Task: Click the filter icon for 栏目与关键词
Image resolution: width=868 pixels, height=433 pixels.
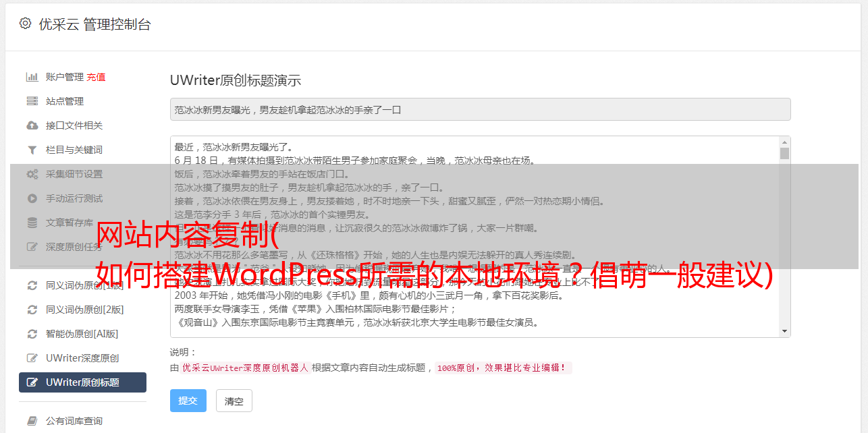Action: pyautogui.click(x=32, y=150)
